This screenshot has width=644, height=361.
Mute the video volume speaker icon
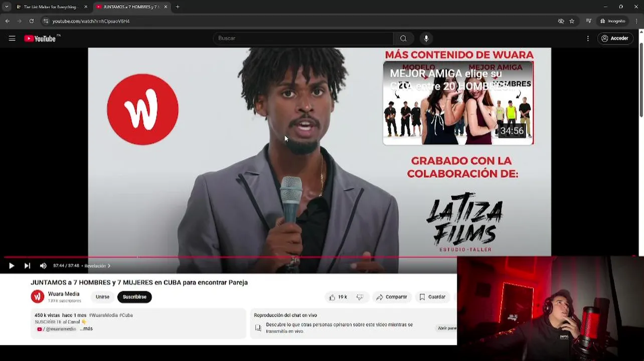(43, 266)
